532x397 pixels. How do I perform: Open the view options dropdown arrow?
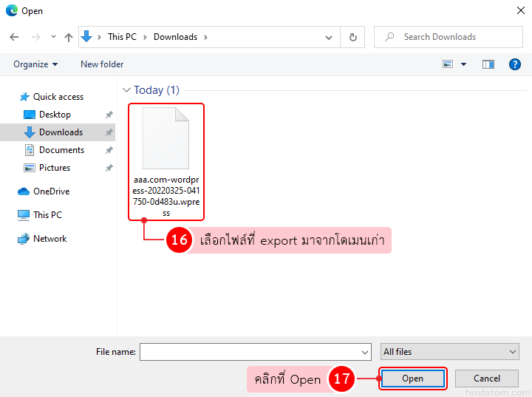click(464, 64)
